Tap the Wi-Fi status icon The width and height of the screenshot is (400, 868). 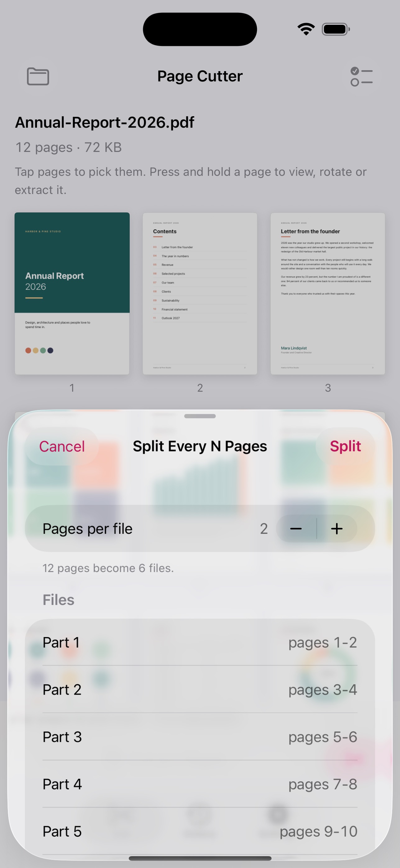click(x=306, y=29)
